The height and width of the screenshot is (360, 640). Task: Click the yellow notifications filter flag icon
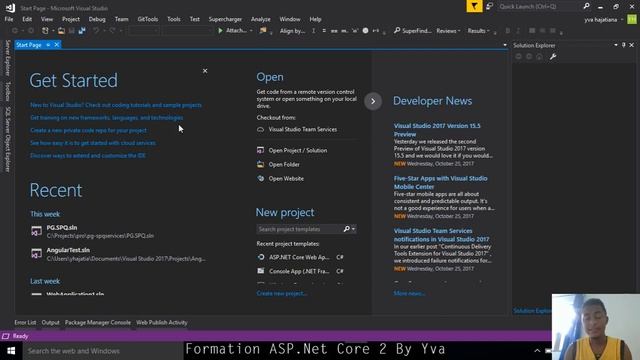tap(474, 6)
